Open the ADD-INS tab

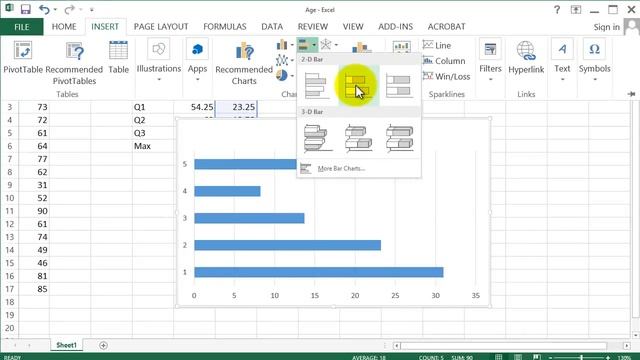click(396, 27)
